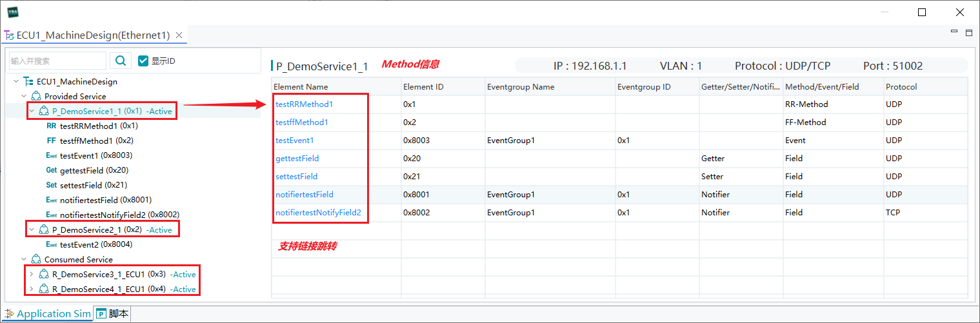
Task: Select testRRMethod1 (0x1) in the tree
Action: coord(99,126)
